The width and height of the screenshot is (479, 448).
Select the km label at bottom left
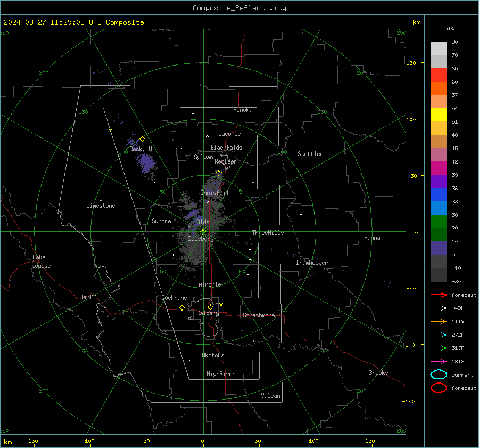pos(7,442)
